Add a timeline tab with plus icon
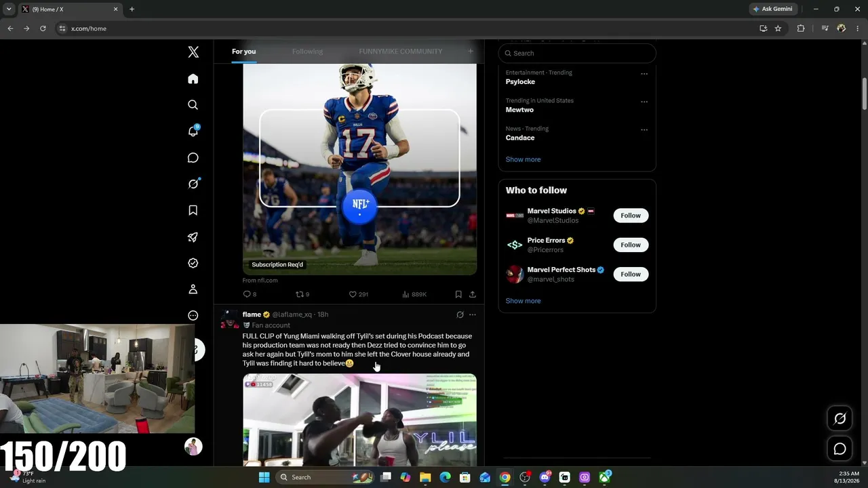This screenshot has width=868, height=488. point(471,52)
